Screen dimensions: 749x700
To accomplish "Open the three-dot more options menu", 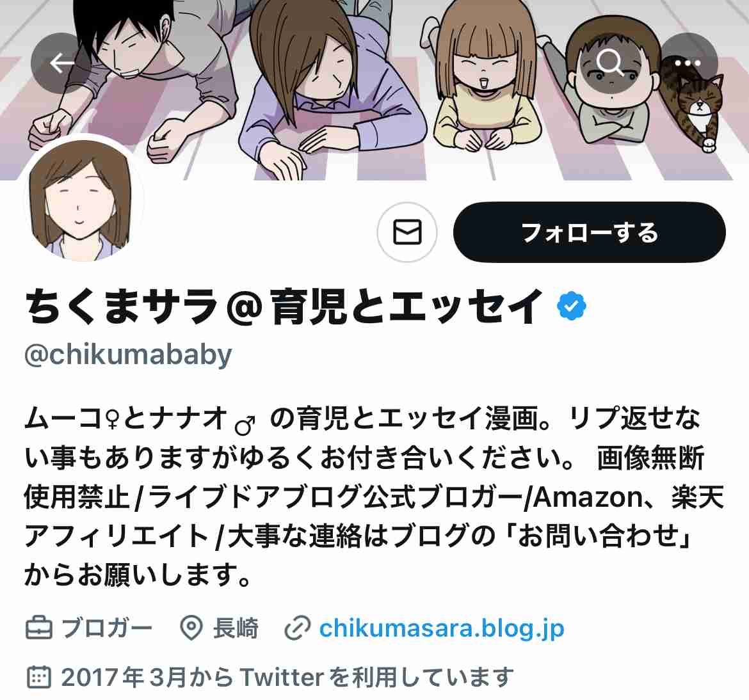I will (688, 63).
